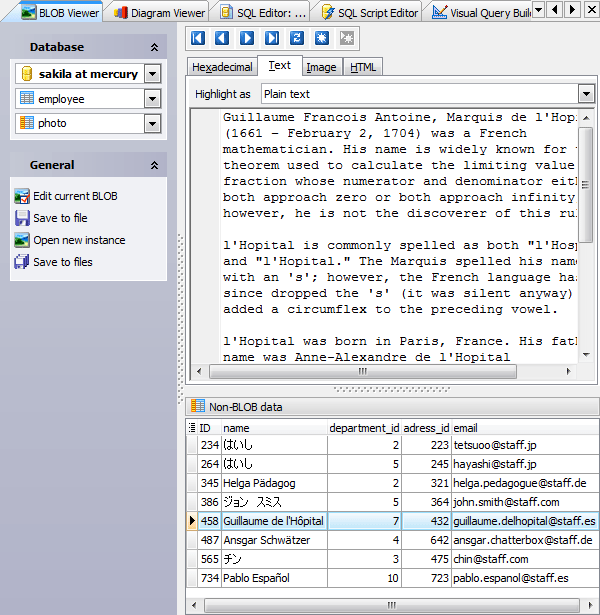The height and width of the screenshot is (615, 600).
Task: Click Save to file
Action: pyautogui.click(x=60, y=218)
